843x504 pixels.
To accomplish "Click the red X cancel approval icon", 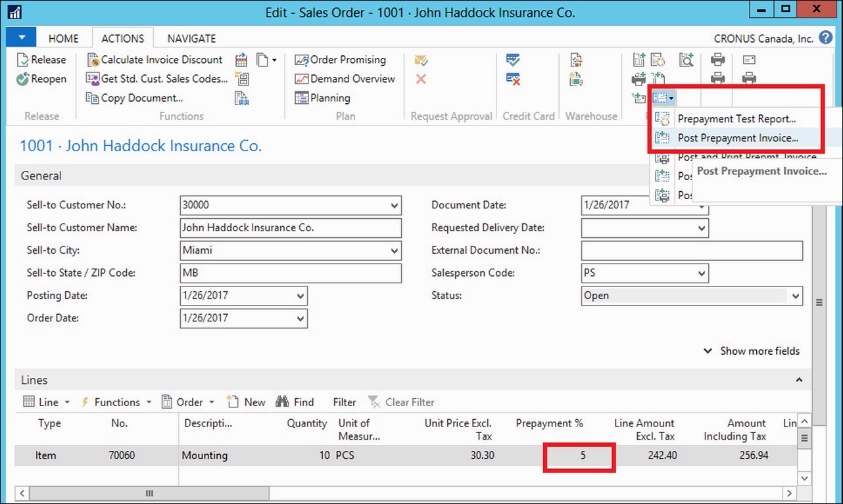I will (421, 79).
